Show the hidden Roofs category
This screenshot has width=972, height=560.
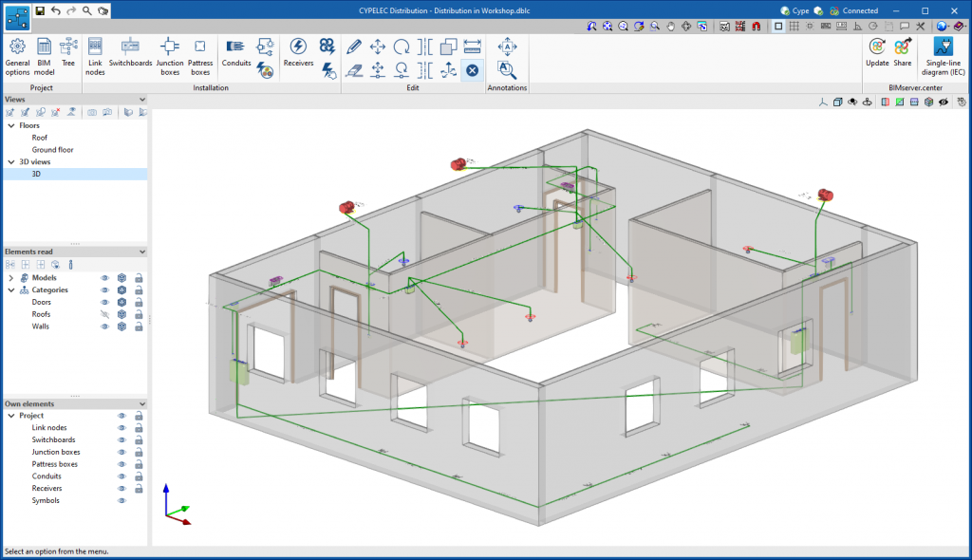tap(105, 314)
